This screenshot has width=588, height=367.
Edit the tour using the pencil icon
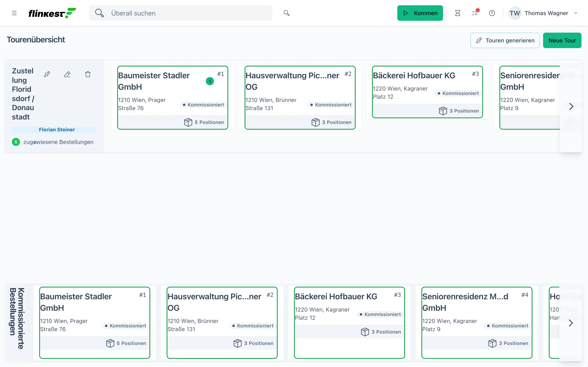point(67,74)
